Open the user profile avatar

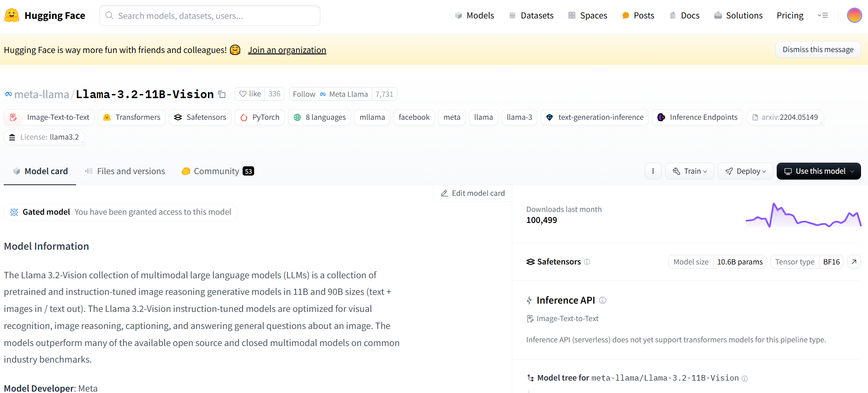point(855,15)
